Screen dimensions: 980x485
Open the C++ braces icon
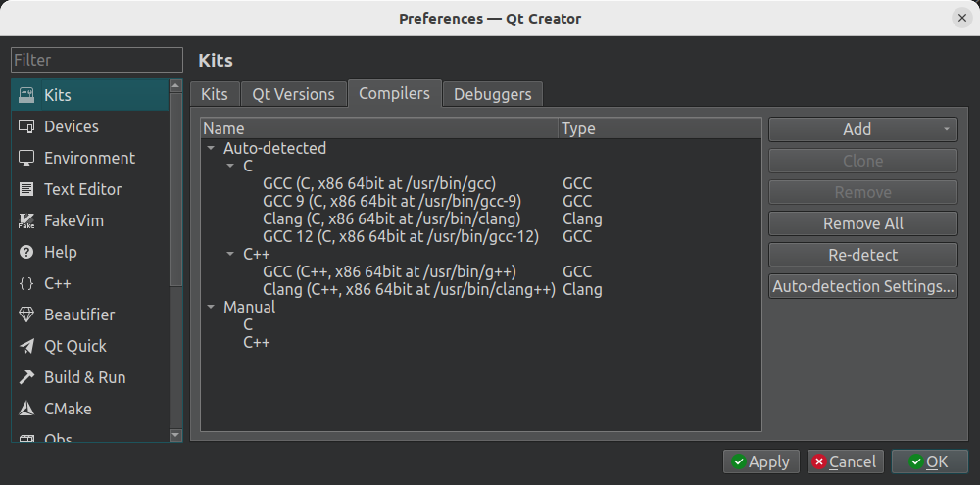click(x=26, y=283)
